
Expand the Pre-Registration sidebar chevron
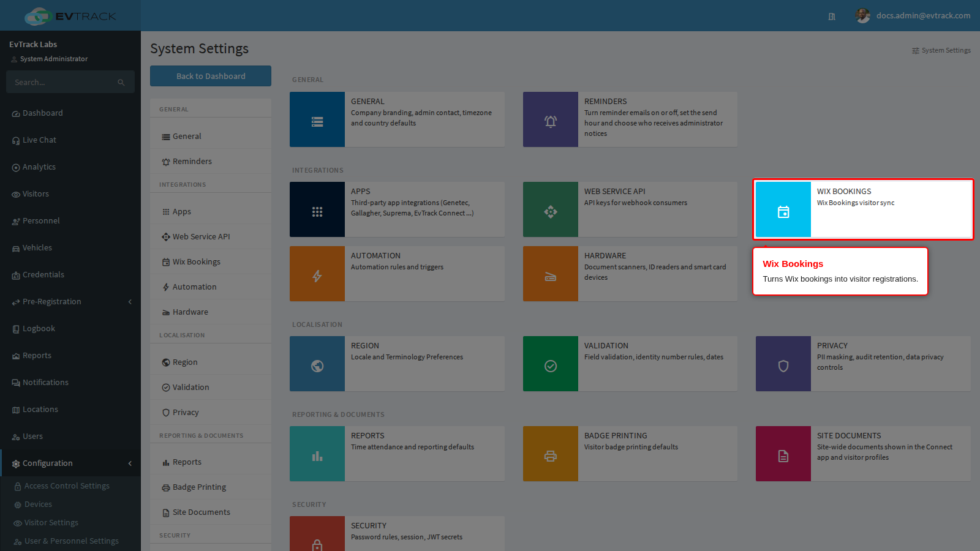coord(130,302)
